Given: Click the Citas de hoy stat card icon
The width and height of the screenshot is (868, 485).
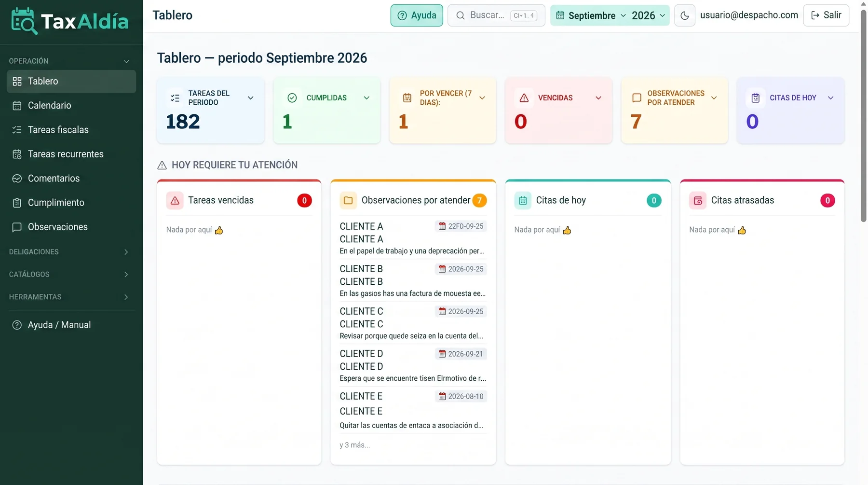Looking at the screenshot, I should point(756,98).
